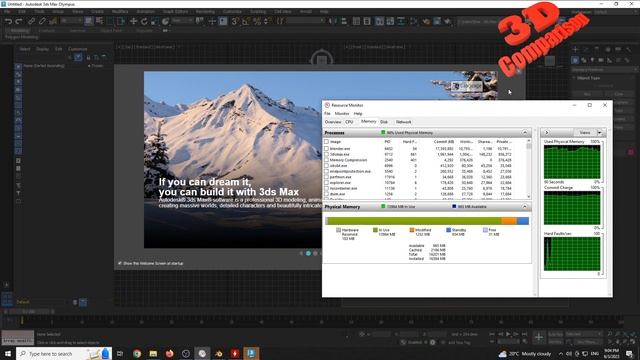Screen dimensions: 640x360
Task: Open the Monitor menu in Resource Monitor
Action: 342,113
